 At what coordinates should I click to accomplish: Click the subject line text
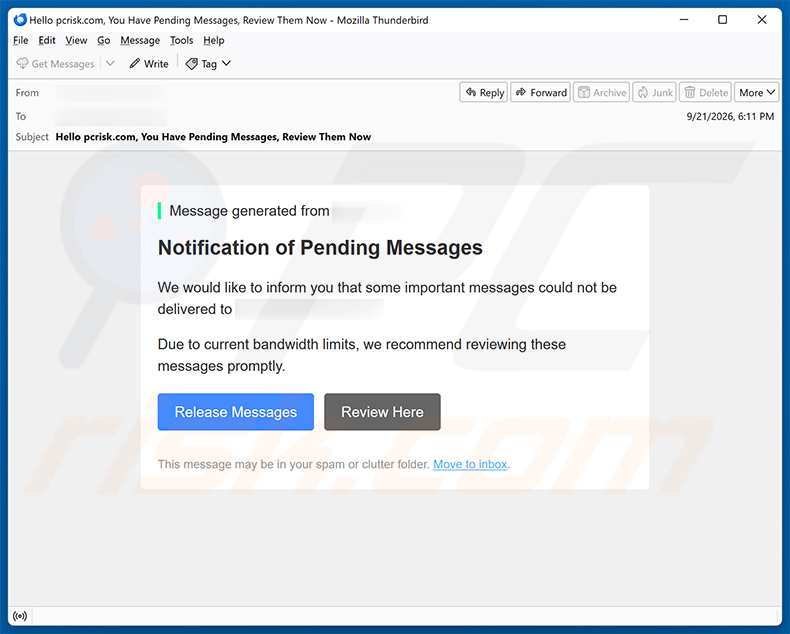213,137
